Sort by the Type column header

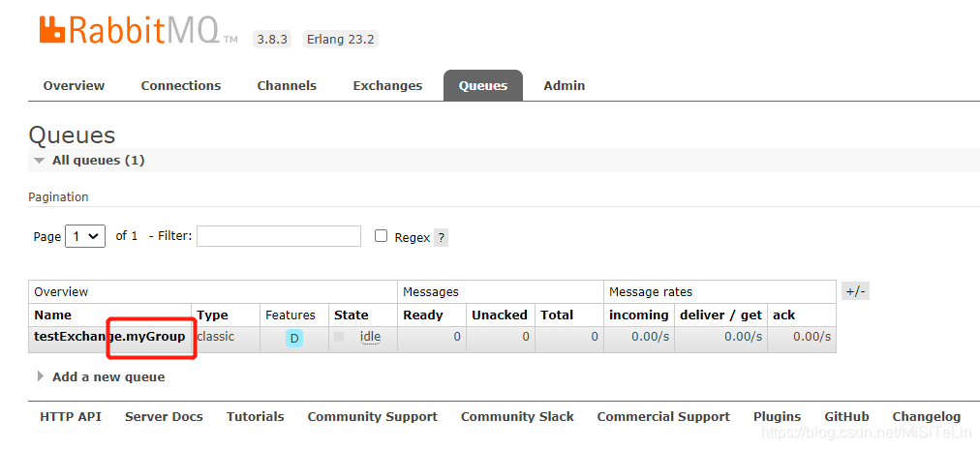coord(212,315)
